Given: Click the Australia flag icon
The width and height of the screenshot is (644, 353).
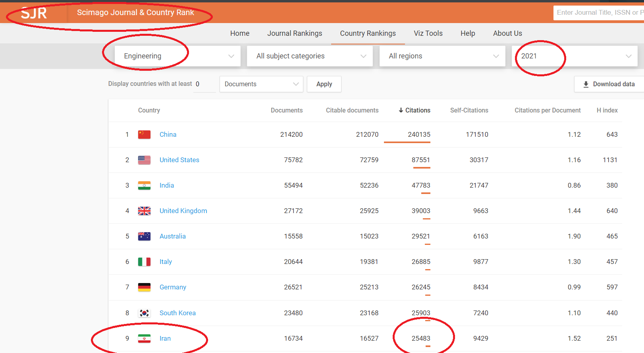Looking at the screenshot, I should [144, 236].
